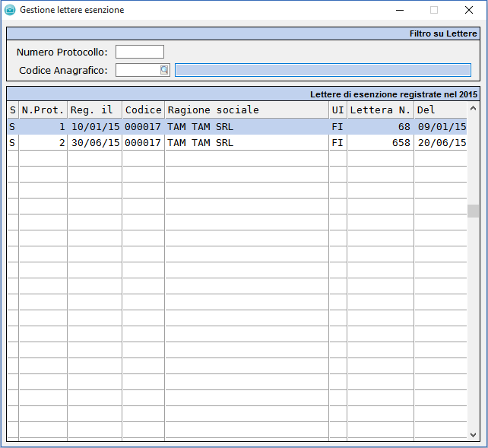This screenshot has height=448, width=488.
Task: Click the scrollbar up arrow in table
Action: [x=473, y=110]
